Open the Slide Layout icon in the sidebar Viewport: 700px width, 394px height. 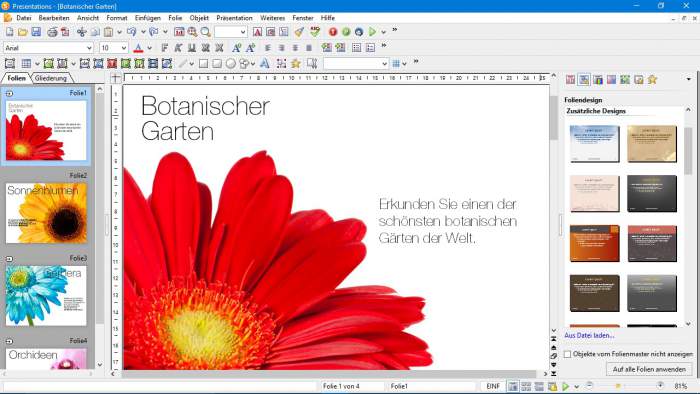coord(571,79)
